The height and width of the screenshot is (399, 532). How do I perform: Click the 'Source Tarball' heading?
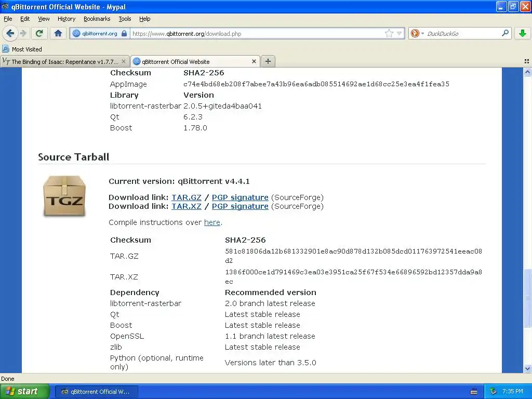click(74, 157)
